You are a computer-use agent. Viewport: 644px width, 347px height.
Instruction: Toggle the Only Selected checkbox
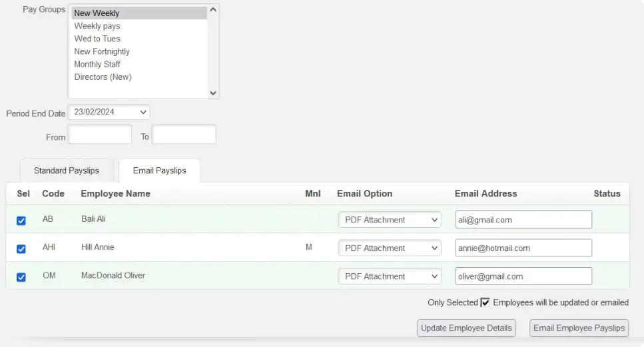pos(485,302)
